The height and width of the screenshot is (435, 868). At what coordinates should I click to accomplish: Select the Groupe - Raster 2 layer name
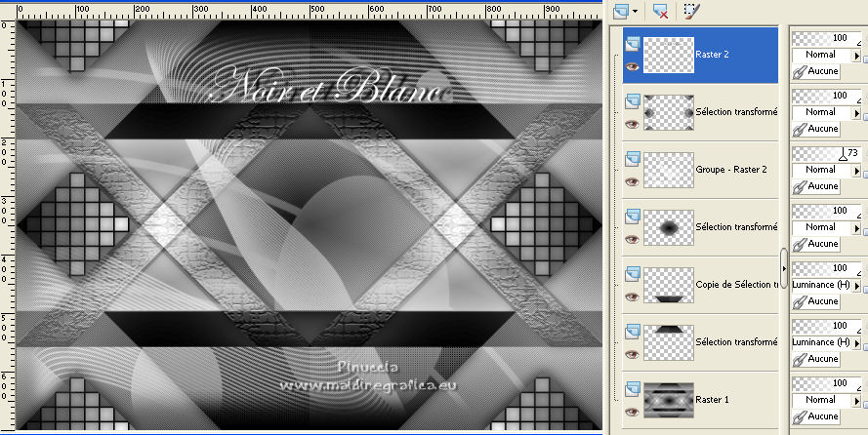click(731, 170)
